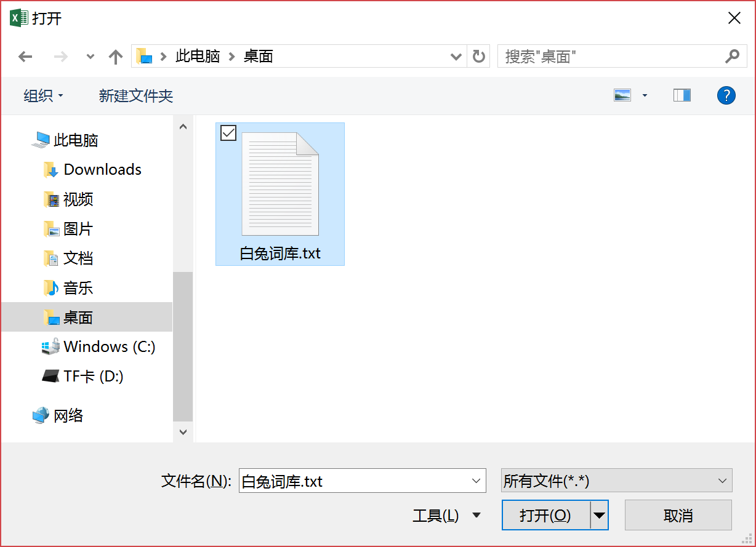This screenshot has height=547, width=756.
Task: Toggle the preview pane icon
Action: (x=682, y=95)
